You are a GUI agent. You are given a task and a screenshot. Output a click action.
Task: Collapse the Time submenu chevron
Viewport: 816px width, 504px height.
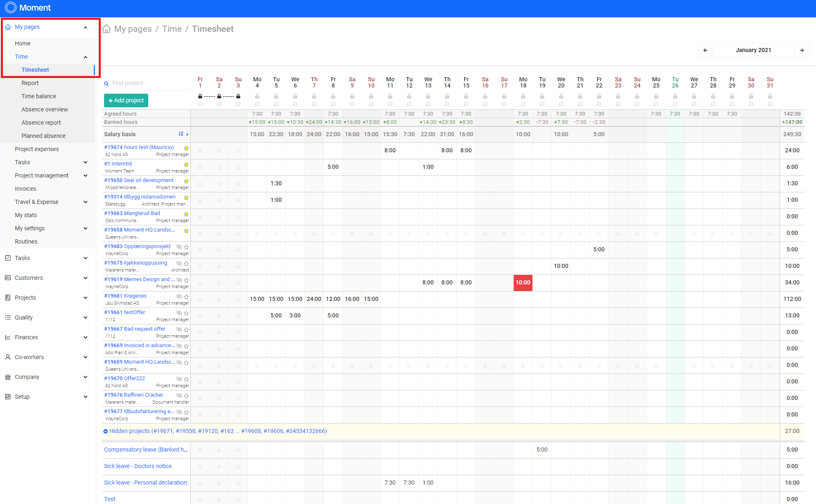(x=85, y=57)
